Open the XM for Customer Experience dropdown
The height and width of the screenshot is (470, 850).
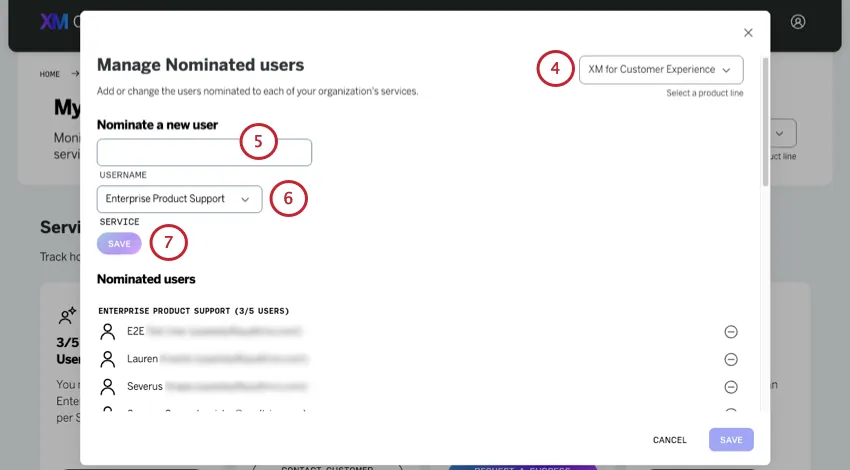pos(661,69)
